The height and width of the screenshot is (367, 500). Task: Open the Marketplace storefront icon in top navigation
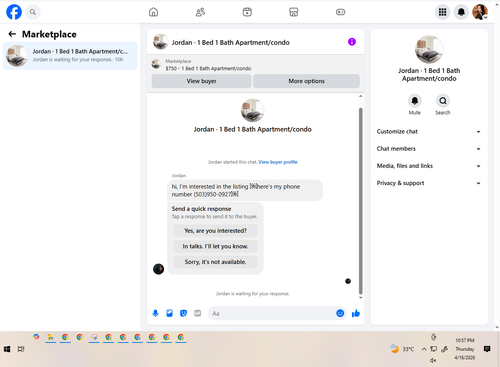click(294, 12)
